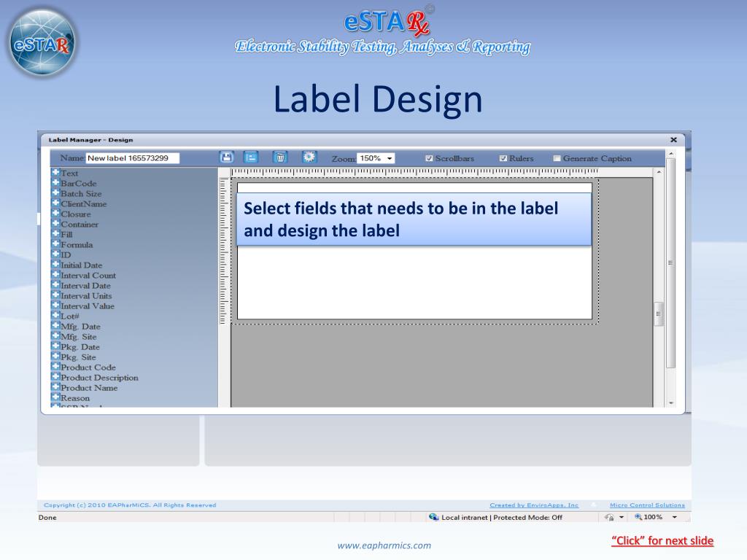The height and width of the screenshot is (560, 747).
Task: Add Lot# field via its plus icon
Action: (55, 316)
